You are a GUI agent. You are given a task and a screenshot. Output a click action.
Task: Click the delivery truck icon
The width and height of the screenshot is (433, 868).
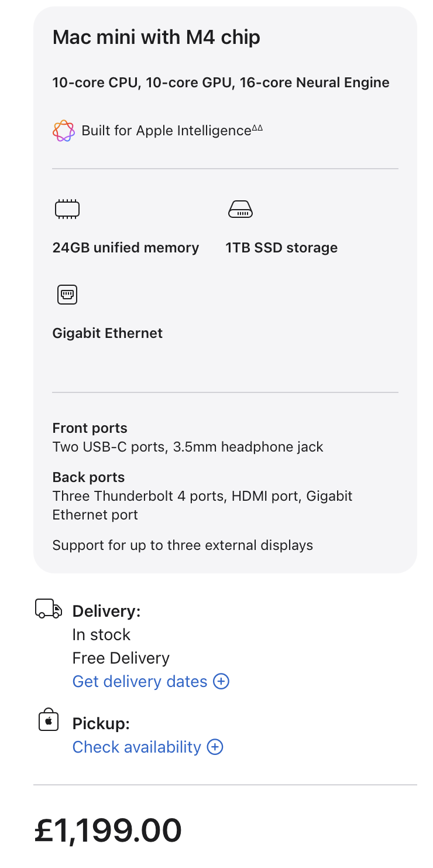point(49,609)
